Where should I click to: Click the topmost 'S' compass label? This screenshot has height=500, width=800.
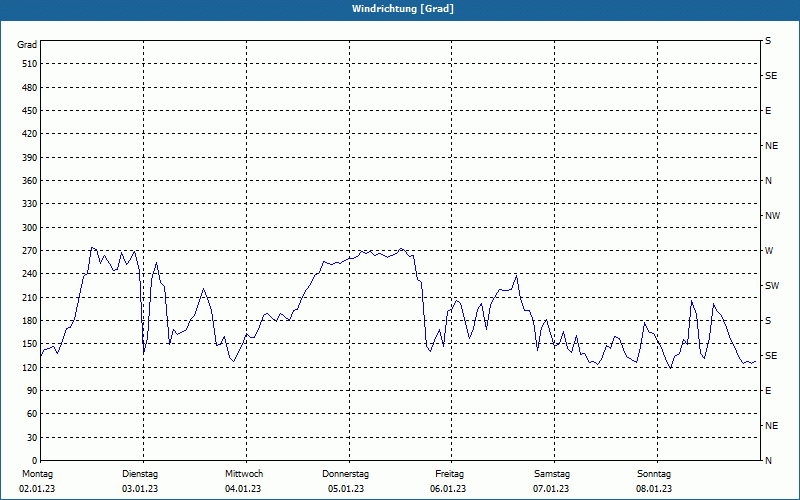[768, 41]
